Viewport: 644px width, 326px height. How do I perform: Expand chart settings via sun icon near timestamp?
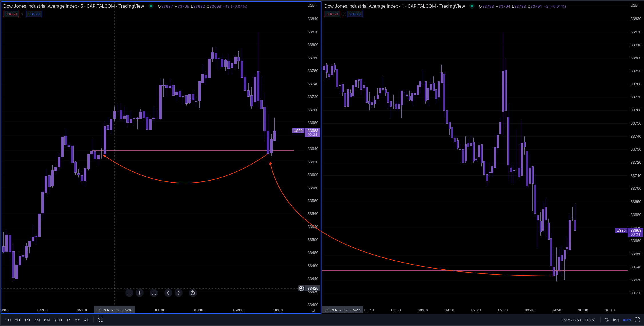[313, 310]
